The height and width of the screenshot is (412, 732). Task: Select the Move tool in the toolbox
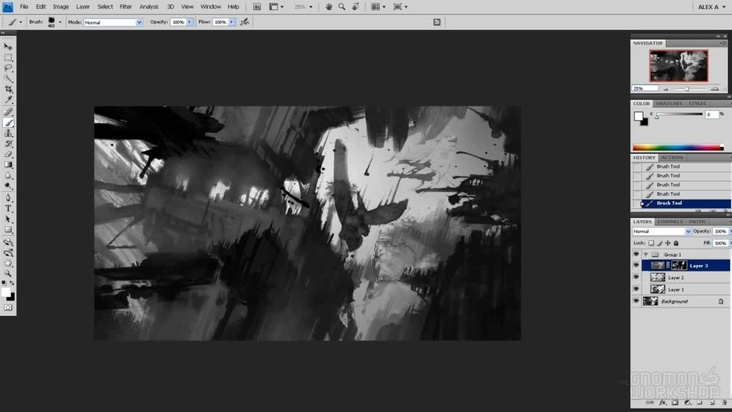pyautogui.click(x=9, y=47)
